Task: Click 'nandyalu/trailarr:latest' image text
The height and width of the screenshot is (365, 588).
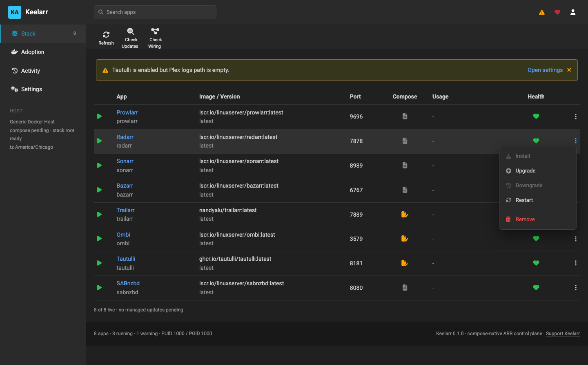Action: click(228, 210)
